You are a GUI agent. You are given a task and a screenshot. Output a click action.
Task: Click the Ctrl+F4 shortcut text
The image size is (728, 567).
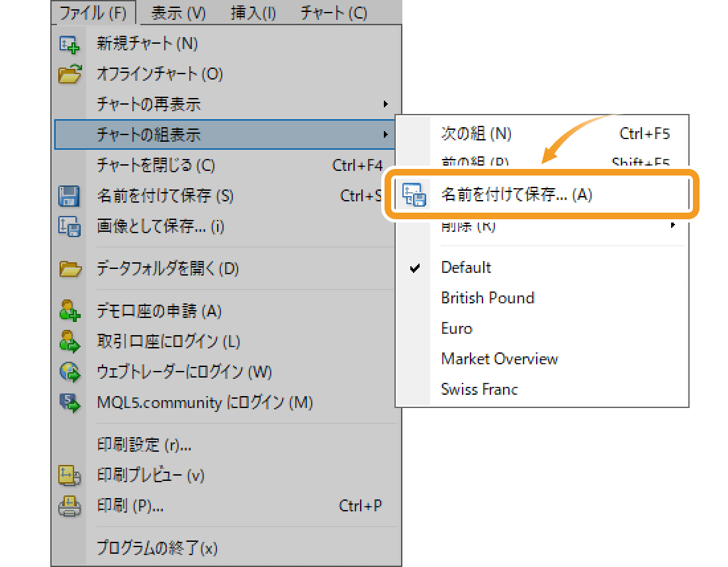coord(357,166)
